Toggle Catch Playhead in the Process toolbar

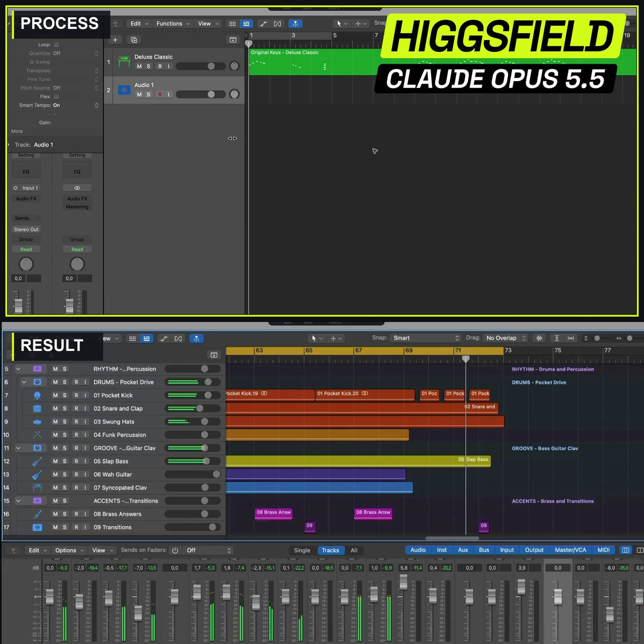pos(295,24)
